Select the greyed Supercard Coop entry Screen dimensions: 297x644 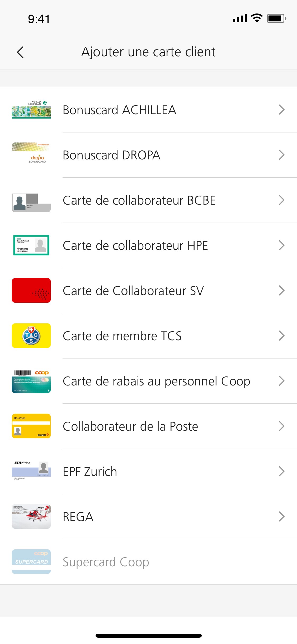[x=106, y=562]
